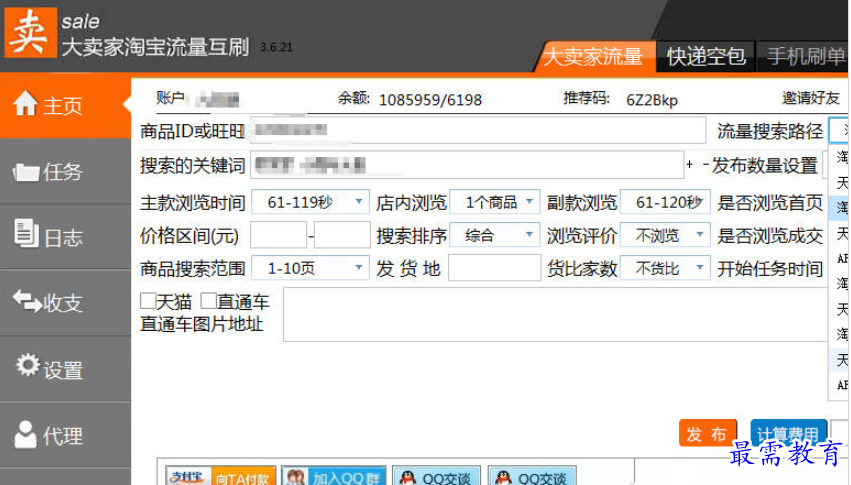Click the minus sign before 发布数量设置
851x485 pixels.
click(x=706, y=164)
